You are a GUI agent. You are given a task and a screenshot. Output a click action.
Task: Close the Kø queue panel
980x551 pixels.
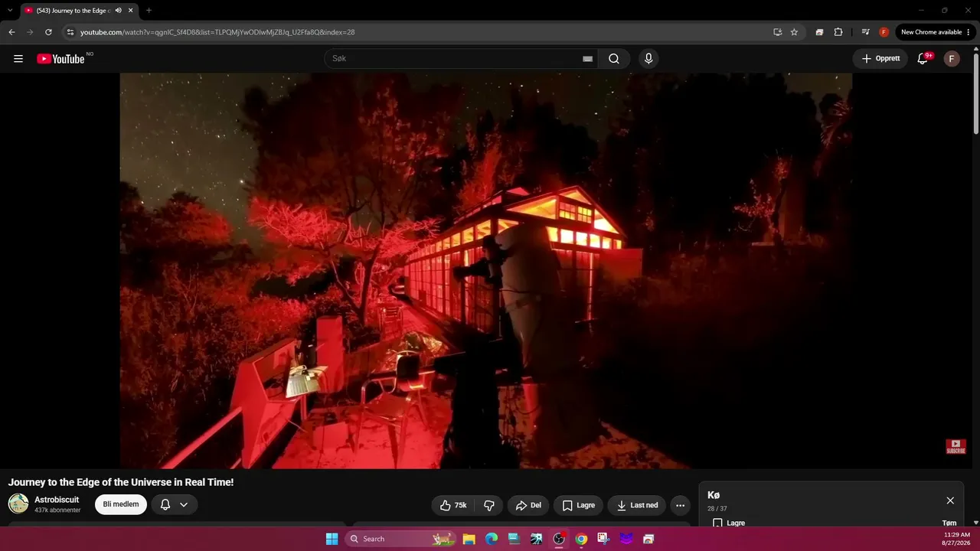pos(950,500)
